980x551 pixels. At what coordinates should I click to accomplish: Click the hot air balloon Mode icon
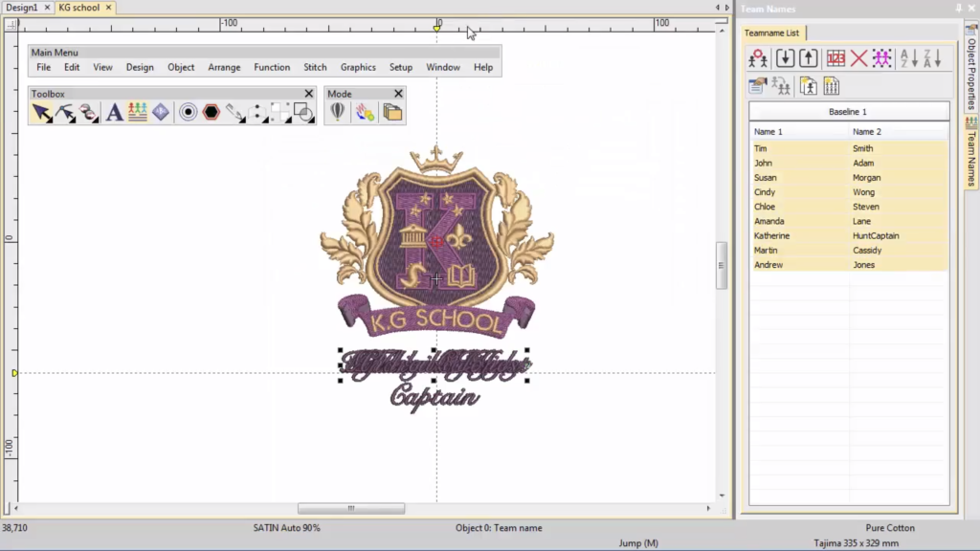[x=338, y=113]
